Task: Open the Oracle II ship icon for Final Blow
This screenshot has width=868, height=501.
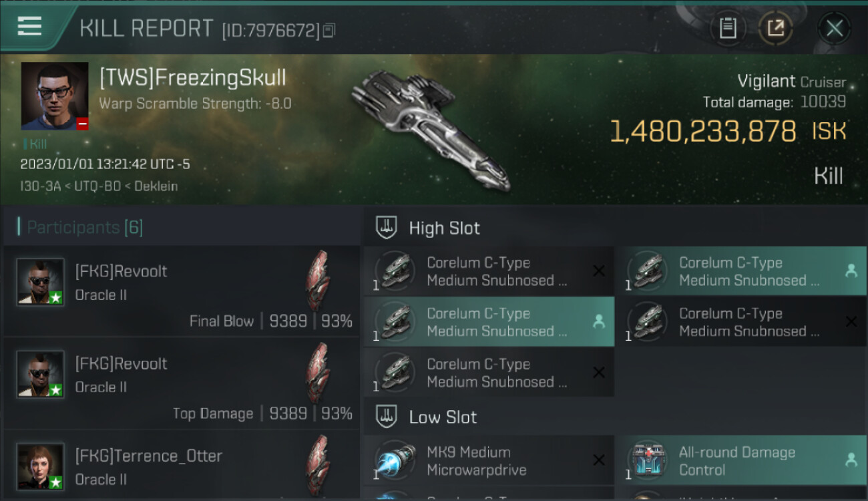Action: click(318, 281)
